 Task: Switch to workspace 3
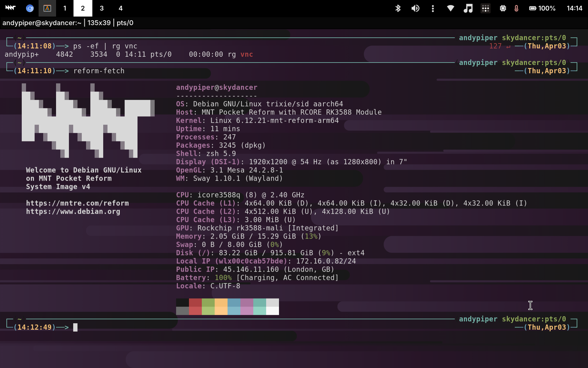tap(102, 8)
